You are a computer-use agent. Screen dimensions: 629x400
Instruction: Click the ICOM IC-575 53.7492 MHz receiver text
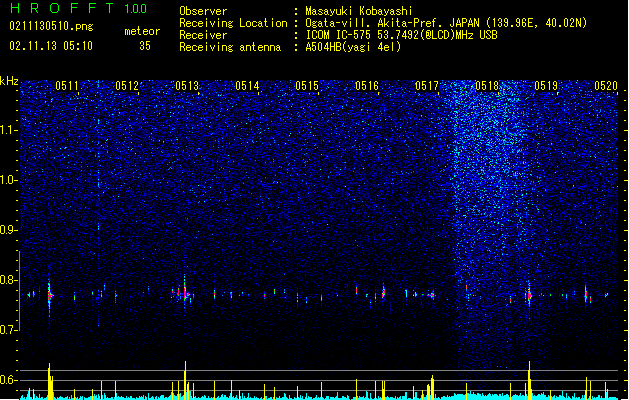[401, 35]
